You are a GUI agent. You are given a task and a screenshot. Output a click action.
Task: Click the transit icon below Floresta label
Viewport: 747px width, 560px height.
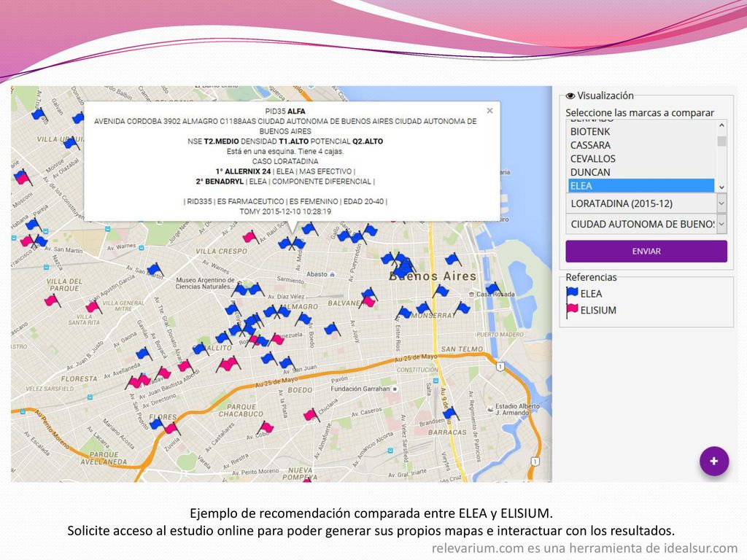[x=90, y=397]
